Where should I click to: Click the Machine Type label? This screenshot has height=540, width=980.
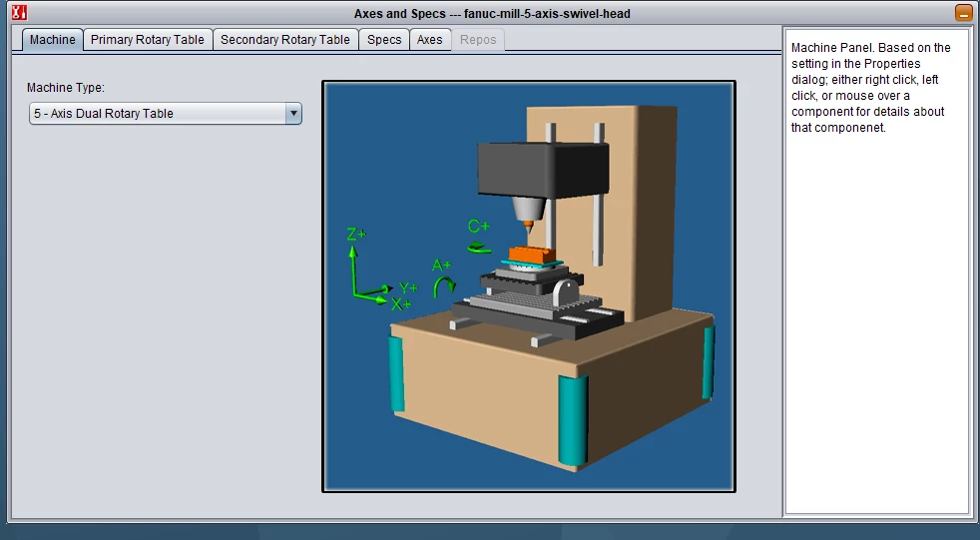[x=66, y=88]
